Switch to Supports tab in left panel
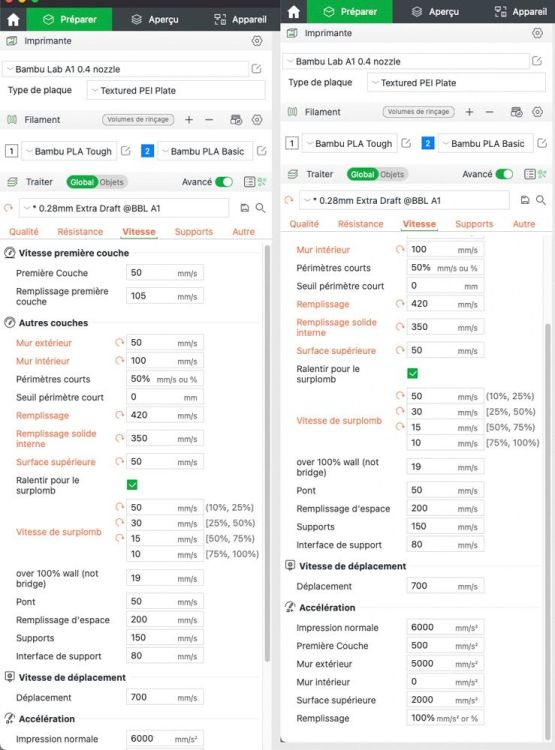 pyautogui.click(x=193, y=232)
